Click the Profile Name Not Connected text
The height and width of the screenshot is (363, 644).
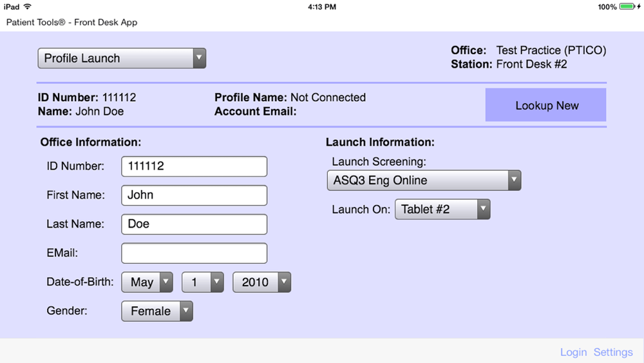point(290,97)
